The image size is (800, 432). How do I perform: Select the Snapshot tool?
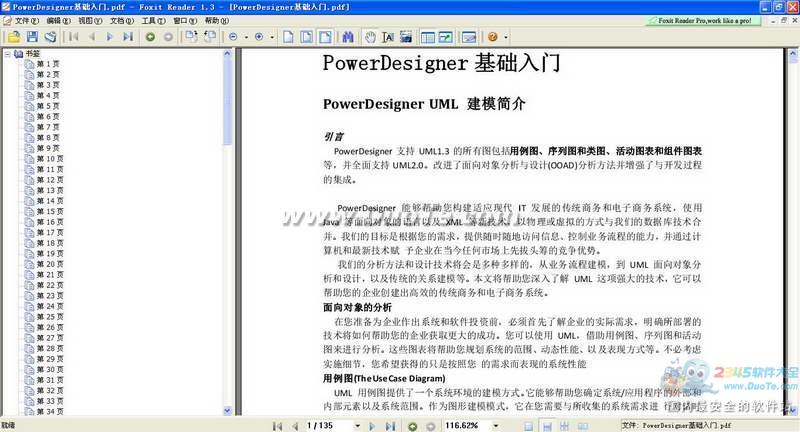[406, 37]
